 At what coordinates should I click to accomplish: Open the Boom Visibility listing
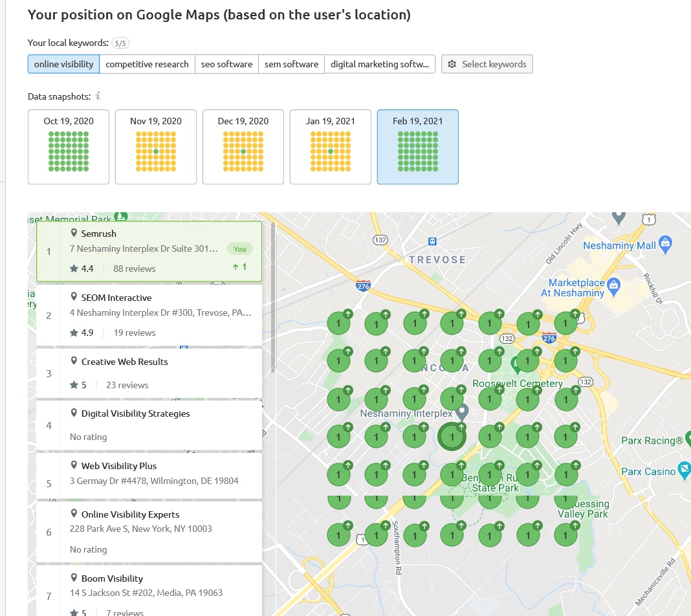pyautogui.click(x=149, y=591)
